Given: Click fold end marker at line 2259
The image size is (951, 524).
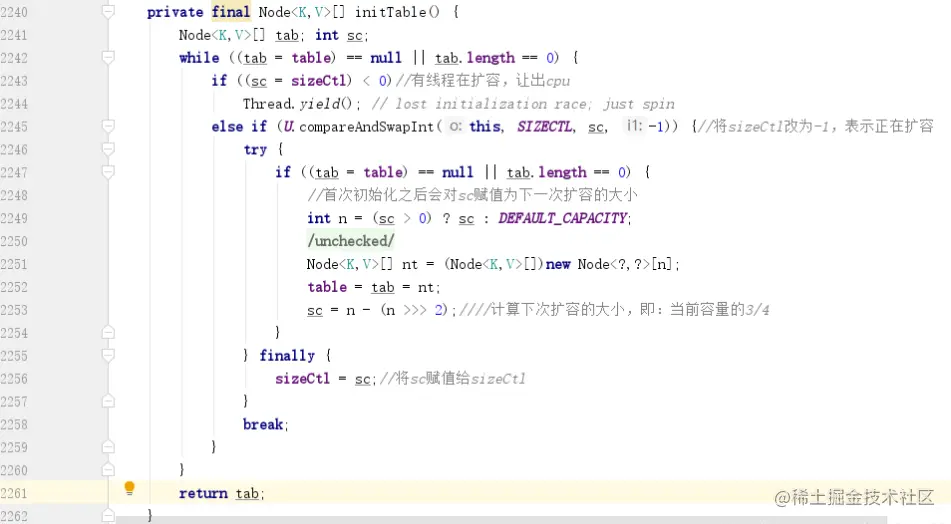Looking at the screenshot, I should click(108, 447).
